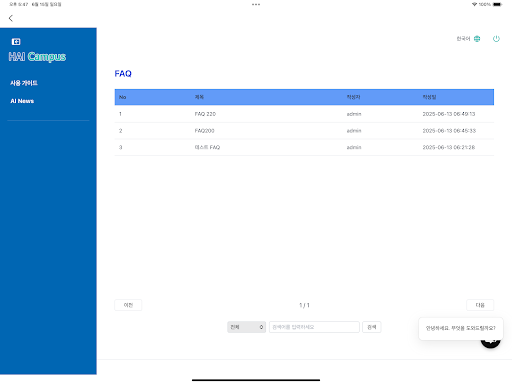
Task: Tap the battery status icon
Action: (x=497, y=4)
